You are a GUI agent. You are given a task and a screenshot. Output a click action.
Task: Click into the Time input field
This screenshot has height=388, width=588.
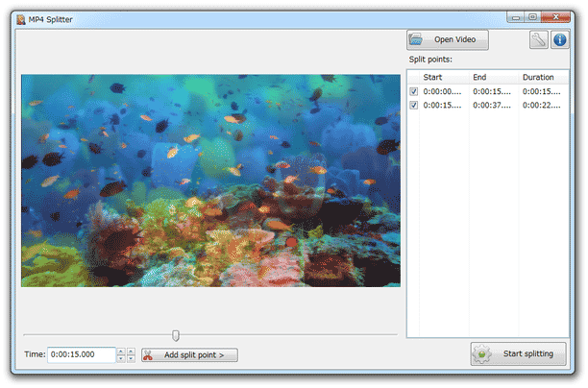pos(82,354)
